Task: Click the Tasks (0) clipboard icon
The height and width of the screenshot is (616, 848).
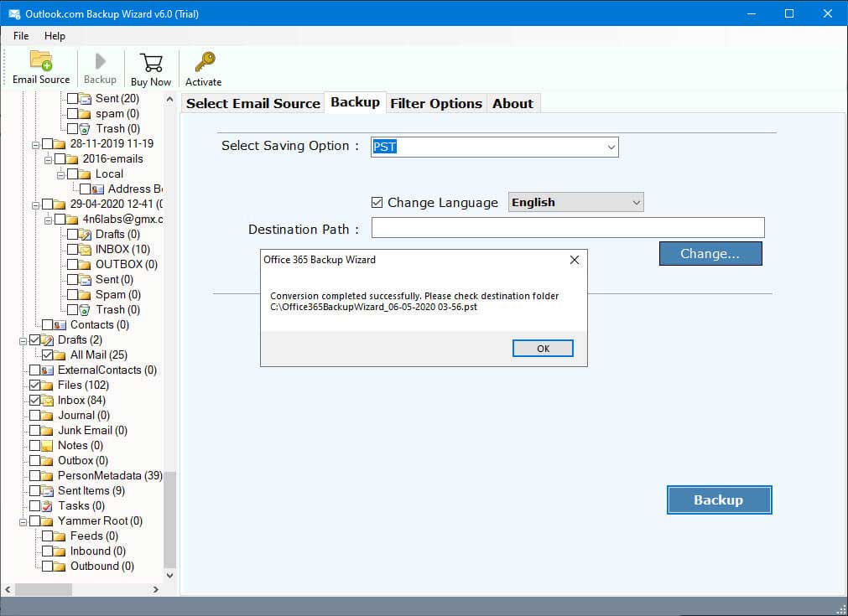Action: (x=47, y=505)
